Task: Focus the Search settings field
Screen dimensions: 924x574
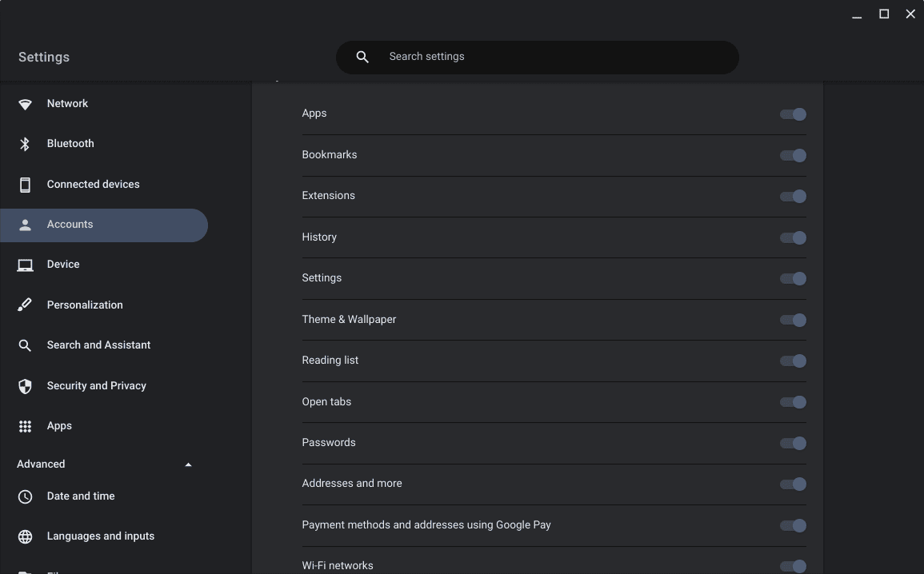Action: (537, 57)
